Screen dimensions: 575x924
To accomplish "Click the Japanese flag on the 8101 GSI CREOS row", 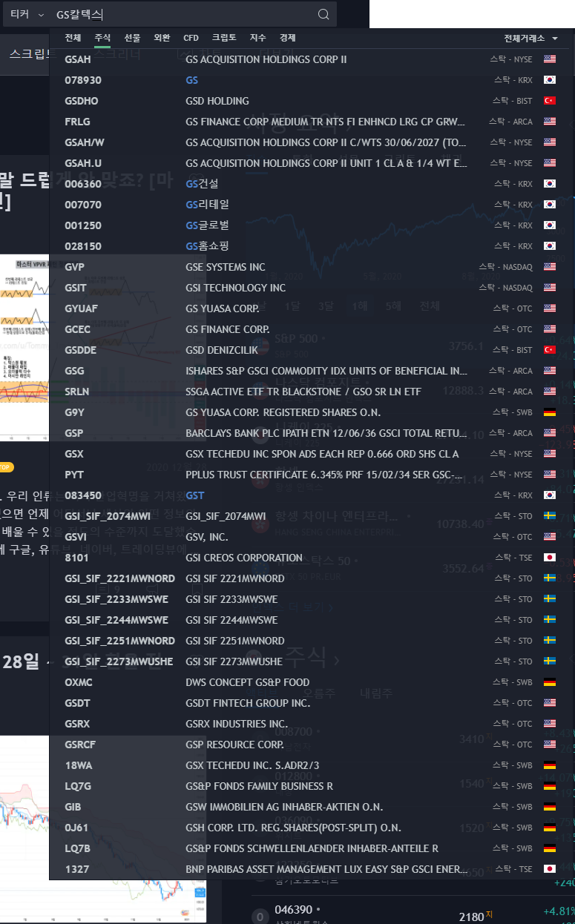I will click(x=550, y=558).
